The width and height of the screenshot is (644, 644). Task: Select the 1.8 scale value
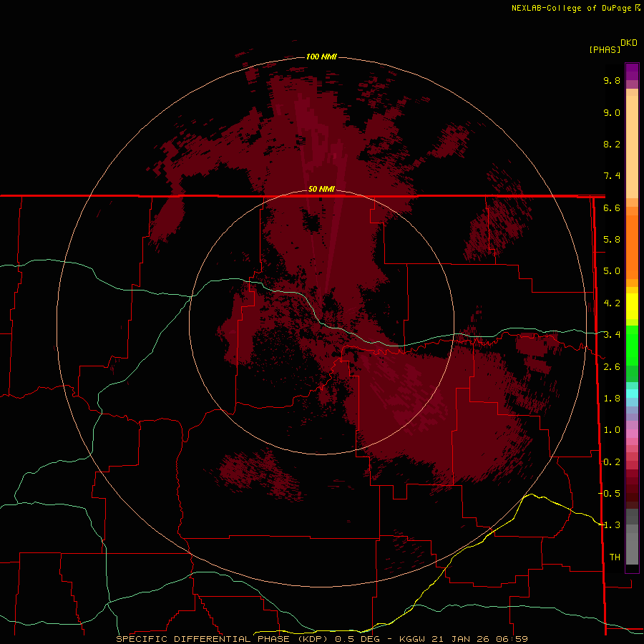point(612,399)
